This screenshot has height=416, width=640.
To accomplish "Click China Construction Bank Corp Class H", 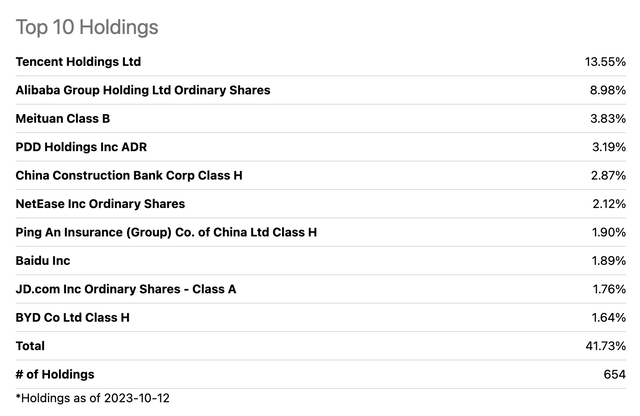I will click(129, 175).
